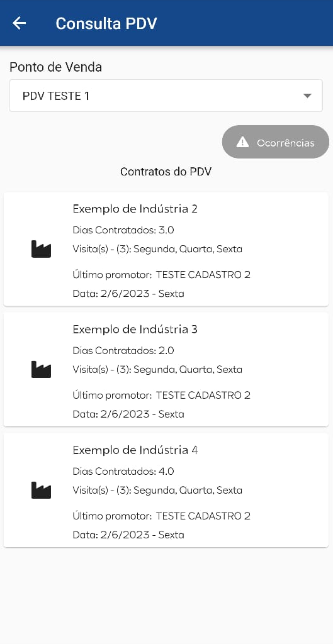Click the warning triangle icon in Ocorrências
Screen dimensions: 333x644
pyautogui.click(x=242, y=142)
